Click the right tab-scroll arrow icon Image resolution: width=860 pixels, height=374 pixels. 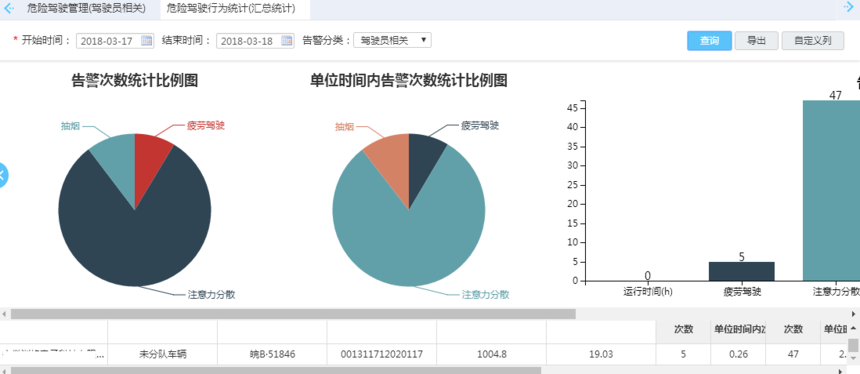[x=848, y=8]
